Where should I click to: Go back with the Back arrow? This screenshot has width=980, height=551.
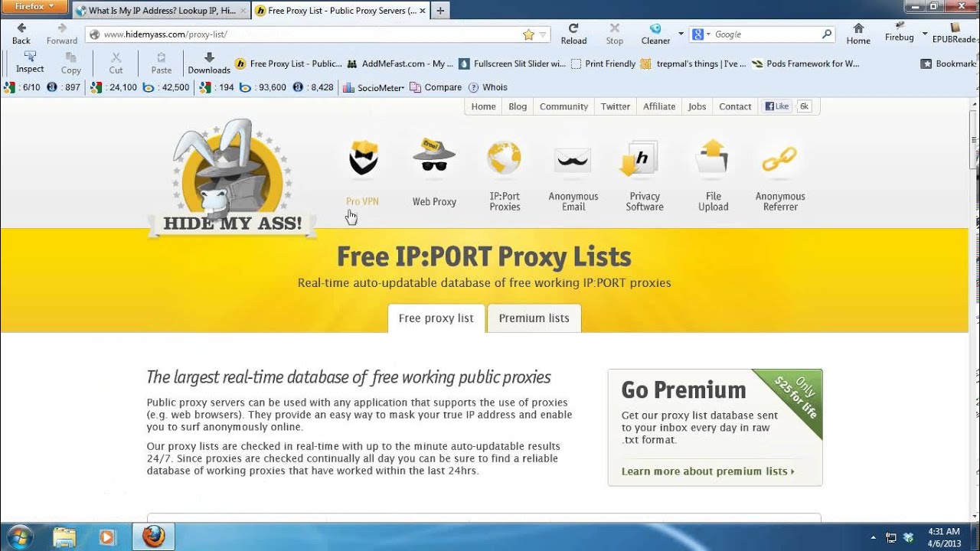point(21,34)
